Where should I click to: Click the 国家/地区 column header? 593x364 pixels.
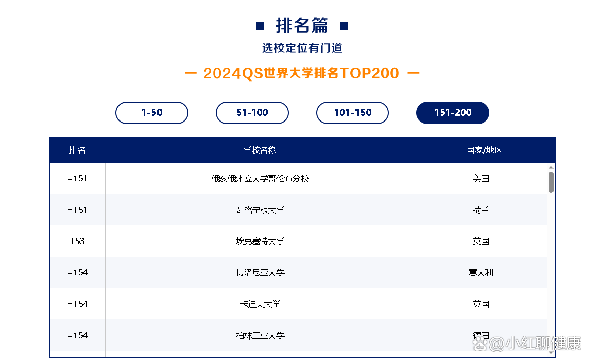tap(484, 150)
